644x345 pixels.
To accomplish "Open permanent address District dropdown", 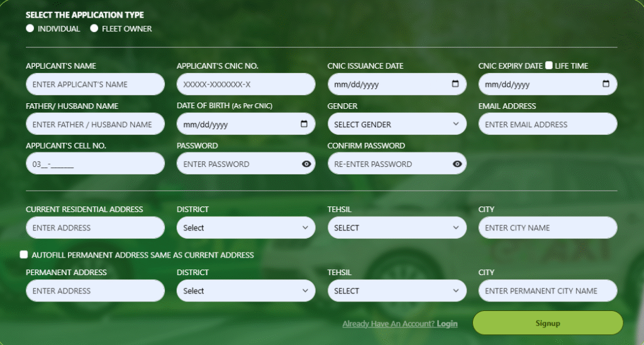I will point(246,291).
